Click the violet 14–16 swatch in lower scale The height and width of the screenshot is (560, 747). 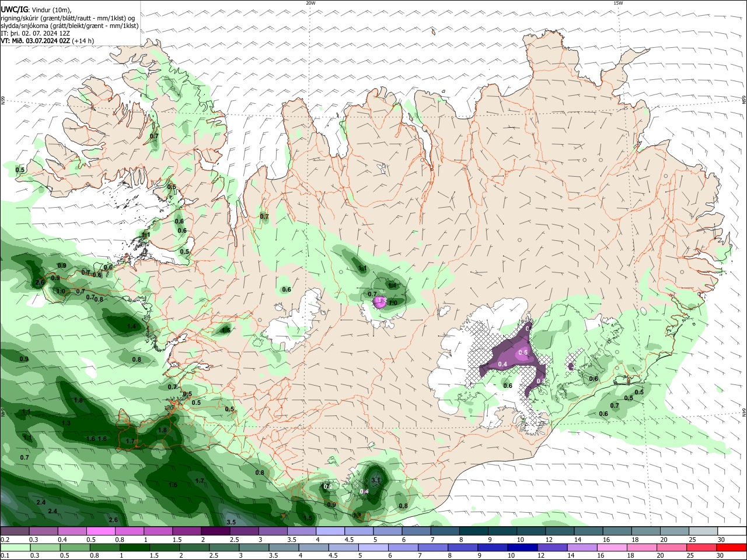[x=582, y=548]
